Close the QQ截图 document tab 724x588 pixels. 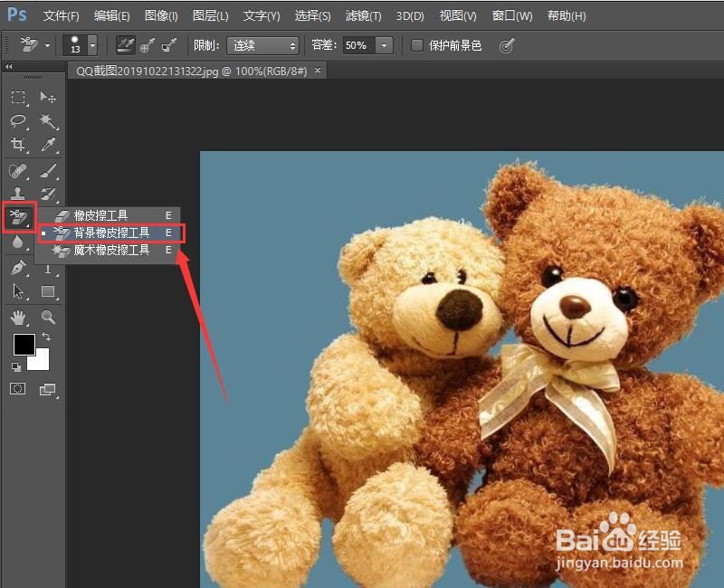[x=318, y=71]
